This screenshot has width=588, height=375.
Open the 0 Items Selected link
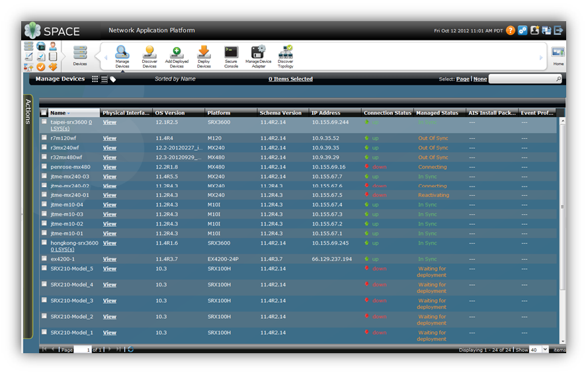click(290, 79)
